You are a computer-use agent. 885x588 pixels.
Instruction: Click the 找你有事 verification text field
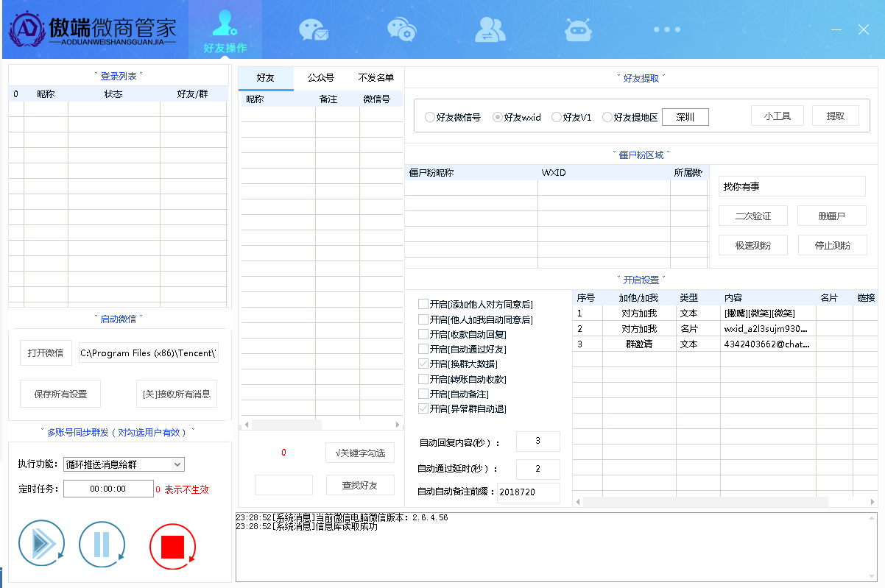792,187
